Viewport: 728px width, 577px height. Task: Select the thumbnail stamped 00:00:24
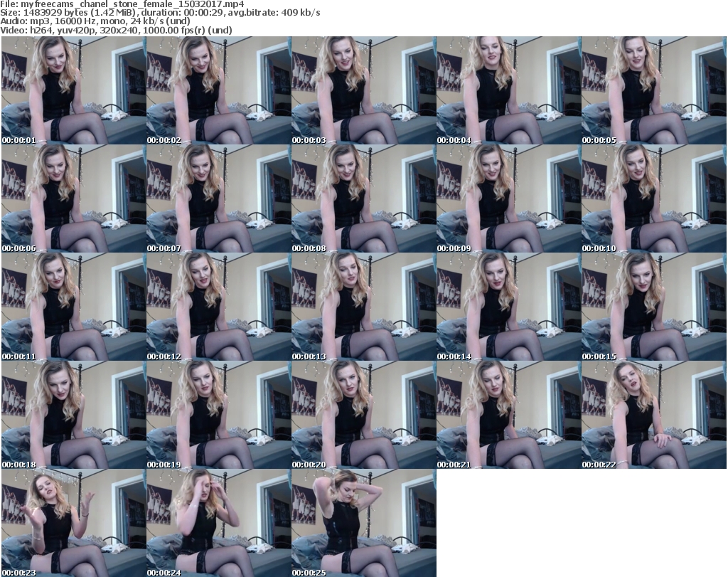tap(219, 523)
